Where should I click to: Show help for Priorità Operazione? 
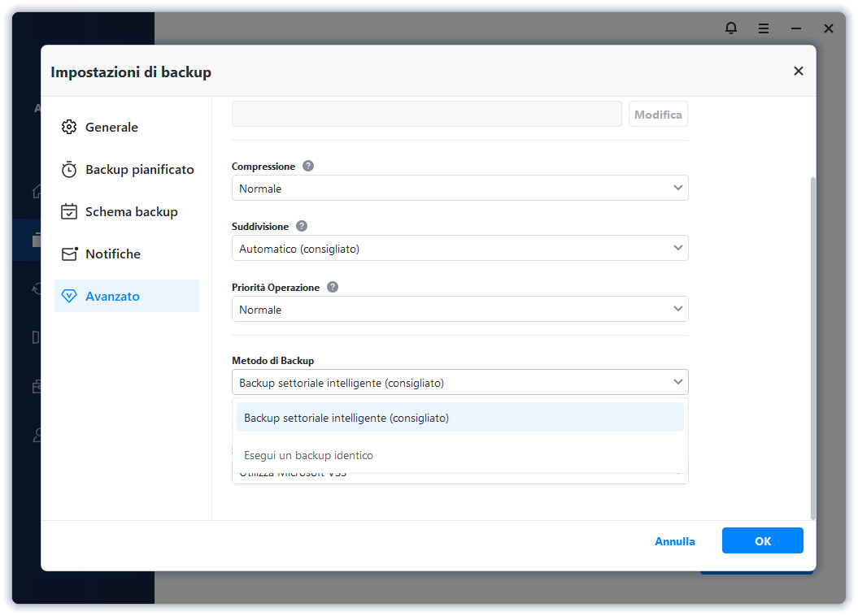click(x=333, y=287)
